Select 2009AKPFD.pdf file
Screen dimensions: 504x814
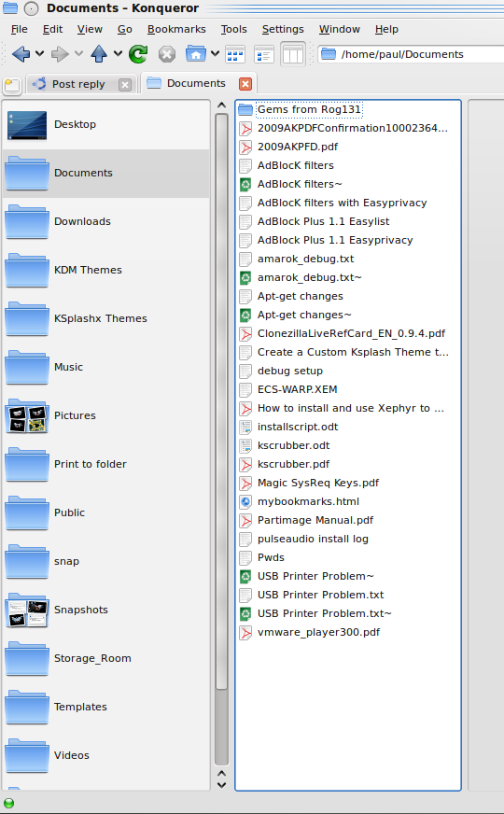(x=298, y=147)
